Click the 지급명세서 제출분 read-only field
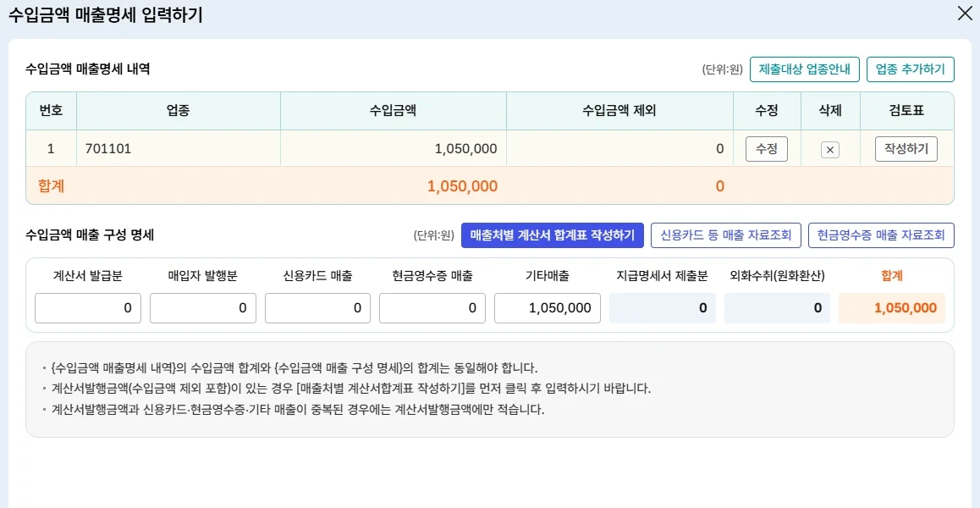This screenshot has width=980, height=508. click(x=662, y=308)
